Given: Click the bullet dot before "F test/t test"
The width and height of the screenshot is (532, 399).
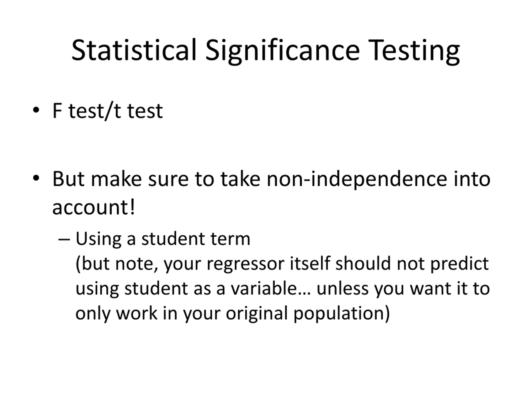Looking at the screenshot, I should 36,110.
